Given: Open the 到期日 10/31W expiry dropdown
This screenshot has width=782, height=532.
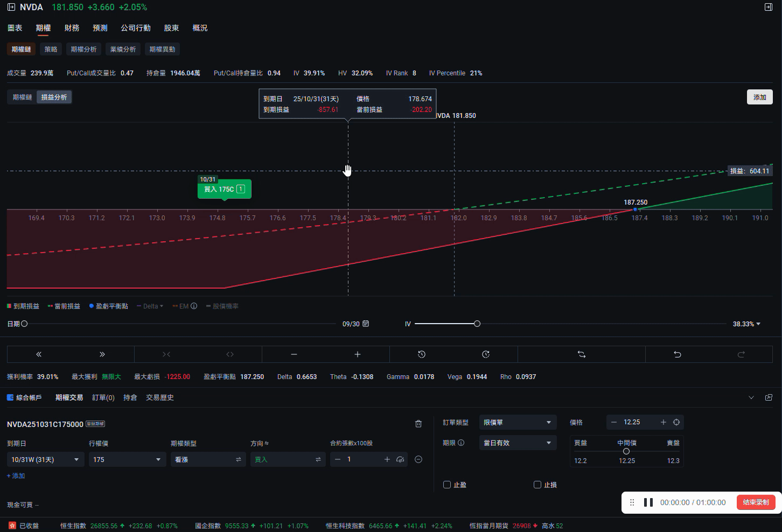Looking at the screenshot, I should [45, 459].
